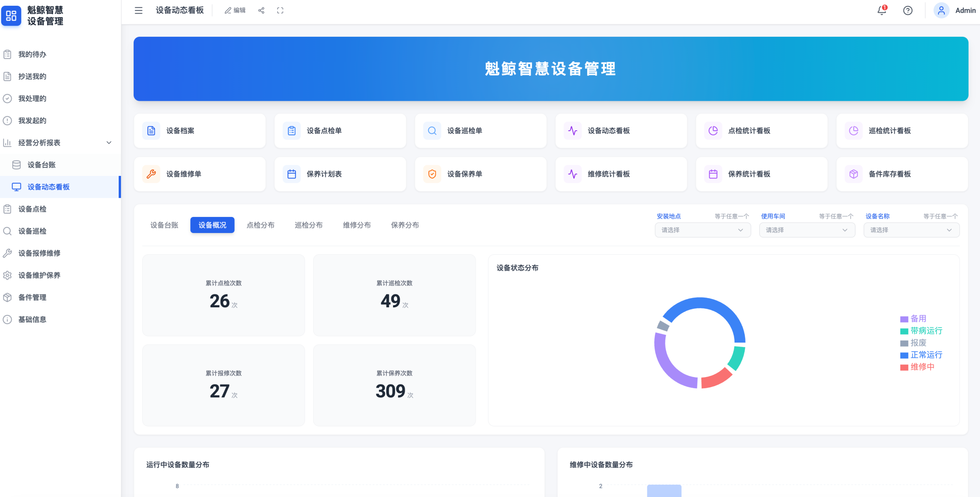Image resolution: width=980 pixels, height=497 pixels.
Task: Click the 设备动态看板 card pulse icon
Action: tap(573, 131)
